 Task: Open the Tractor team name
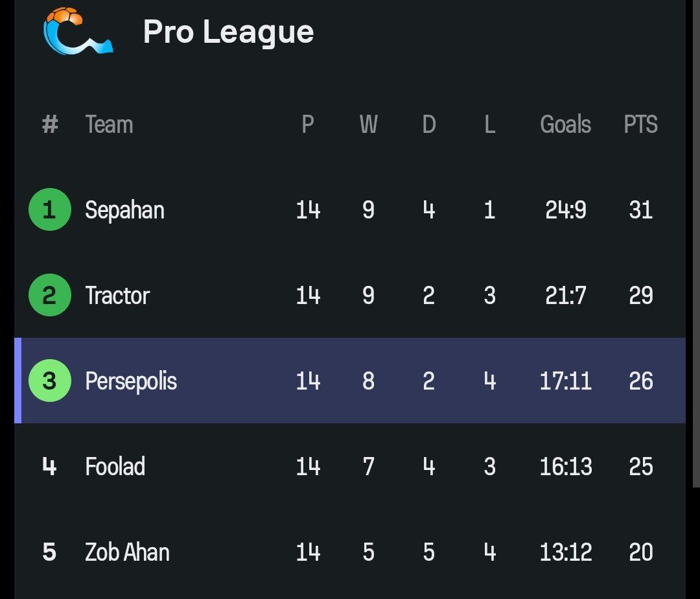coord(117,296)
